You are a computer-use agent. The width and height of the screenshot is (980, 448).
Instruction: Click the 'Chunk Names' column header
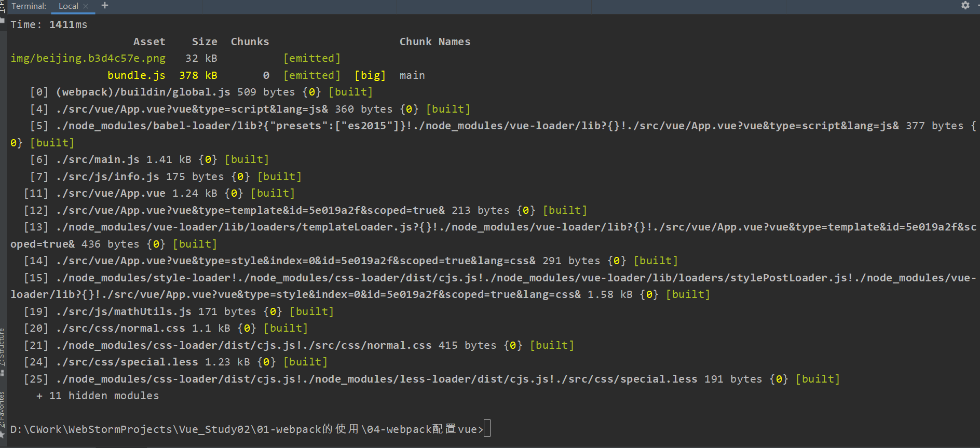click(x=435, y=42)
